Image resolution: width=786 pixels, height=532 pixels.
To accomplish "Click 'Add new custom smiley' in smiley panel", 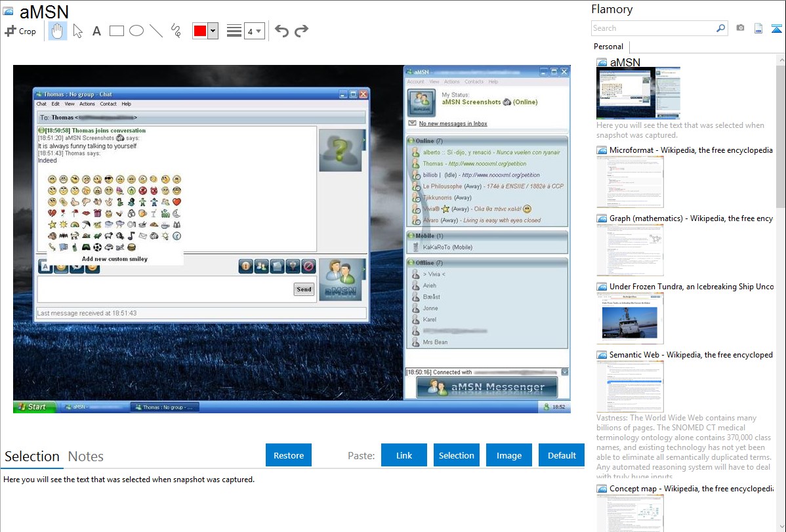I will coord(115,259).
